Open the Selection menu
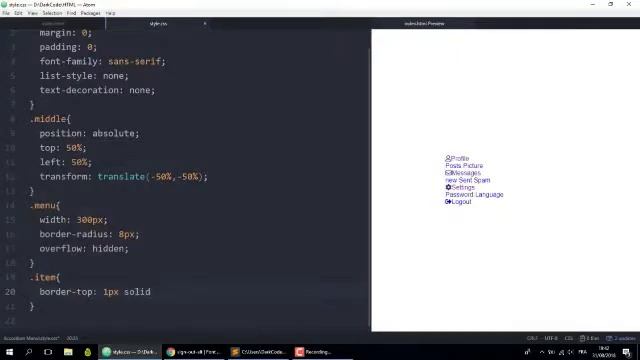This screenshot has width=640, height=360. [52, 13]
